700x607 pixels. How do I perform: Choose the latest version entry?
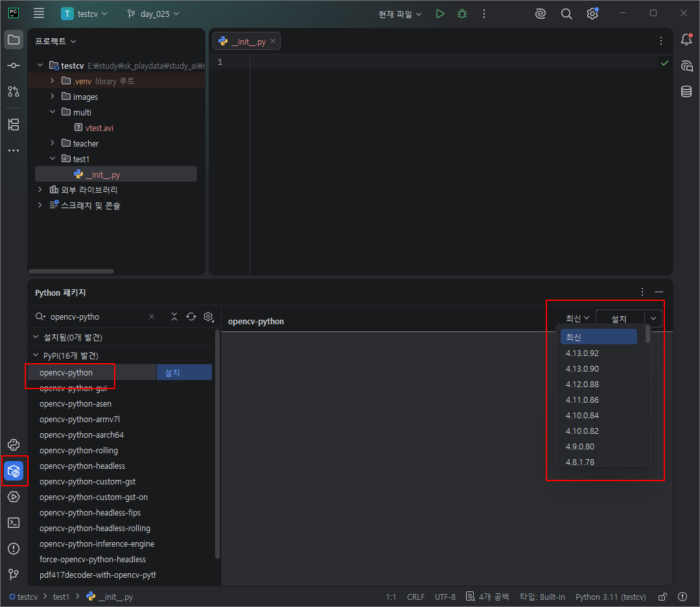click(x=599, y=337)
